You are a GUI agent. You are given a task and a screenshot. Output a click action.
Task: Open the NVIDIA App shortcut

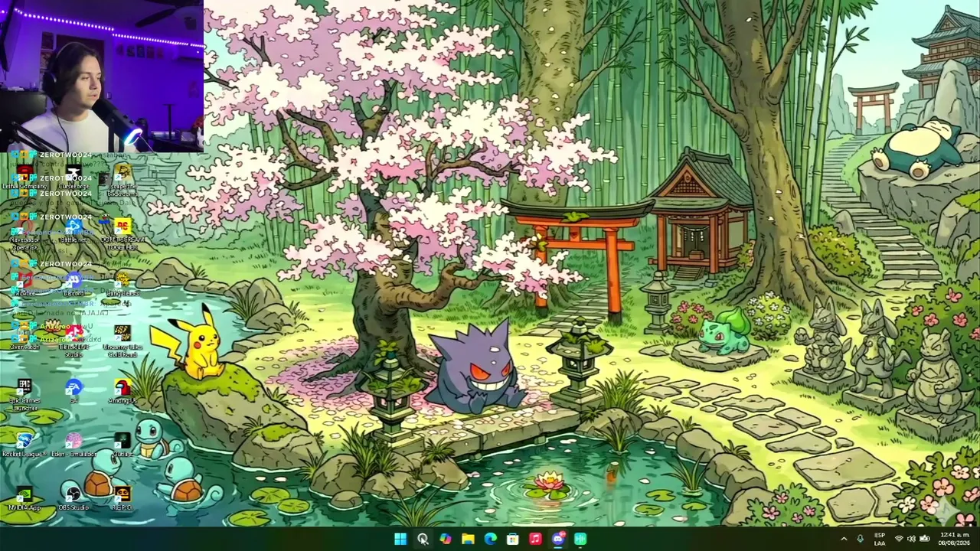(24, 499)
